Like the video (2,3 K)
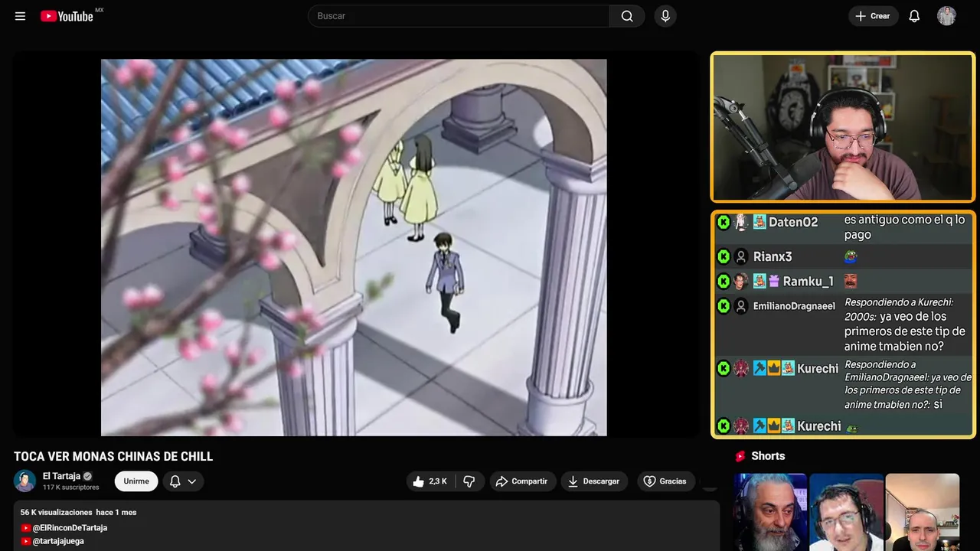This screenshot has height=551, width=980. pyautogui.click(x=430, y=481)
